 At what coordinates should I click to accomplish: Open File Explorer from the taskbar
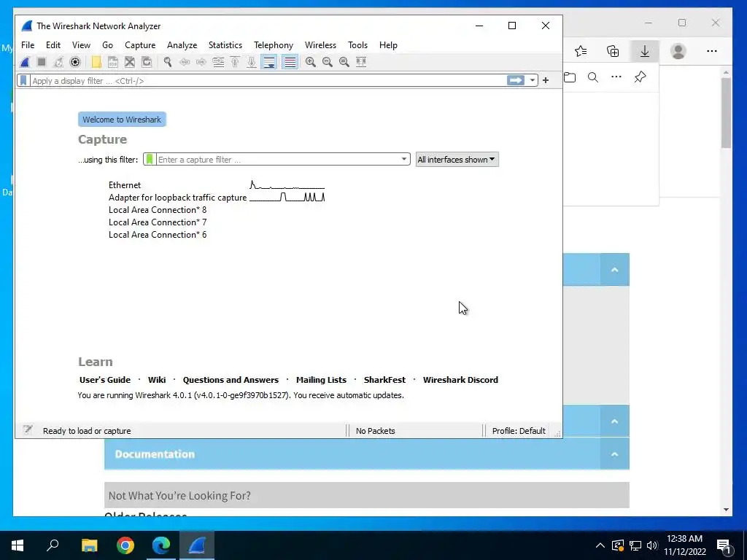(89, 545)
